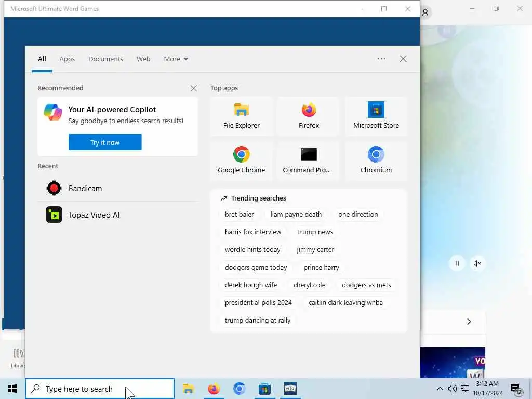
Task: Search trending 'presidential polls 2024'
Action: coord(258,303)
